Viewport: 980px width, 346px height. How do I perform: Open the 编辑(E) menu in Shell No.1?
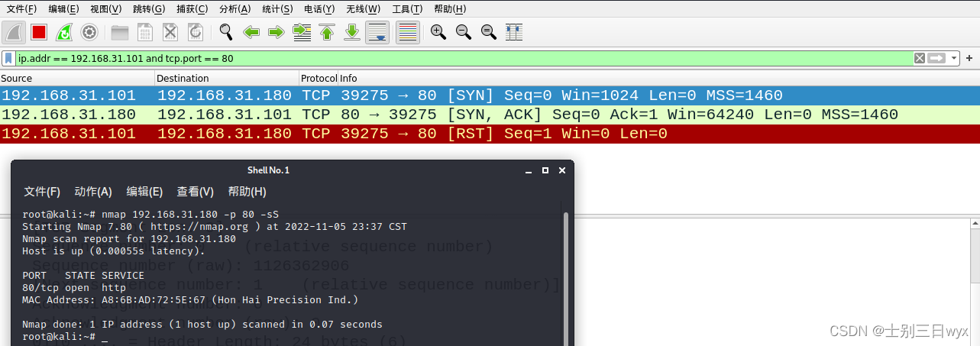(x=144, y=192)
